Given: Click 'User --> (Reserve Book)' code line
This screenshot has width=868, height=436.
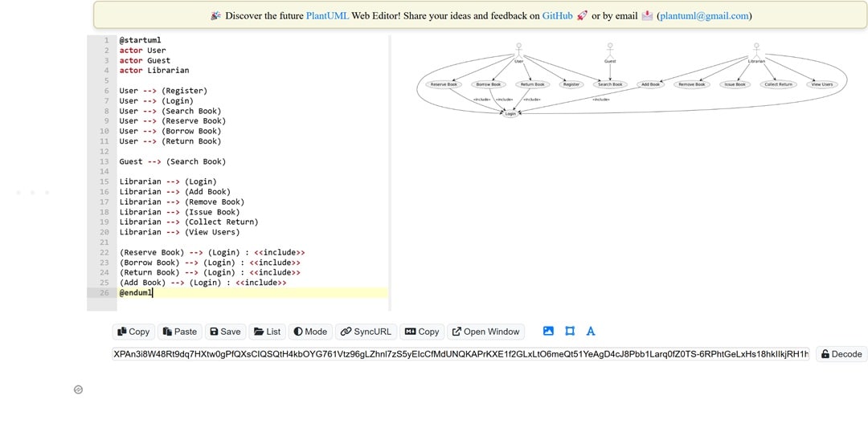Looking at the screenshot, I should (x=173, y=120).
